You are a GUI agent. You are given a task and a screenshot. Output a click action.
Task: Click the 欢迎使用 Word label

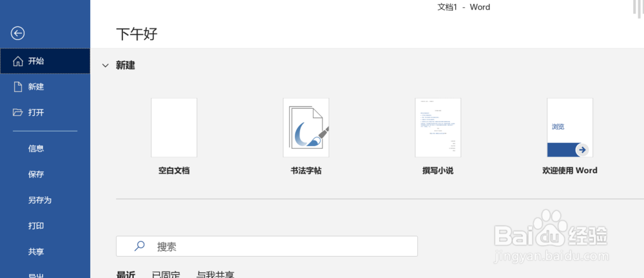click(570, 171)
